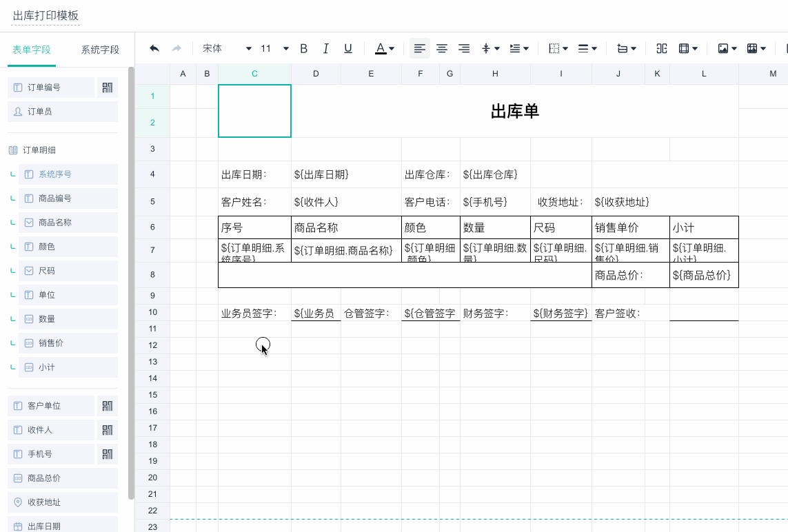The height and width of the screenshot is (532, 788).
Task: Open the font size 11 dropdown
Action: coord(274,48)
